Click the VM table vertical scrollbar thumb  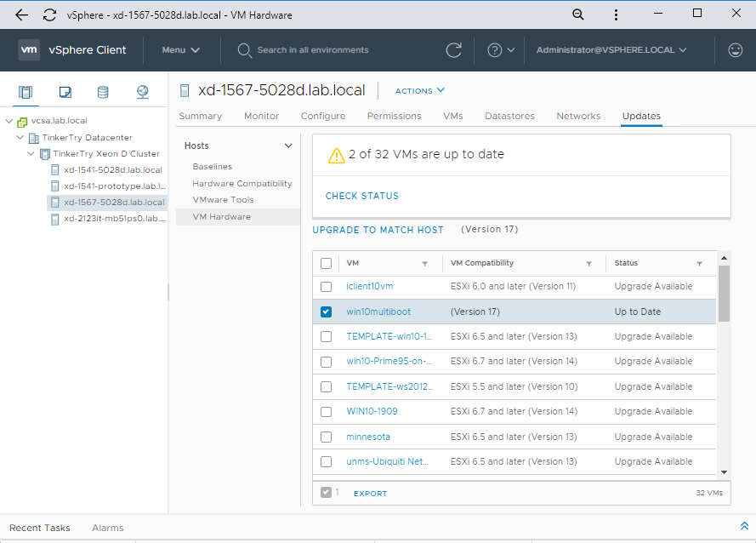tap(724, 294)
